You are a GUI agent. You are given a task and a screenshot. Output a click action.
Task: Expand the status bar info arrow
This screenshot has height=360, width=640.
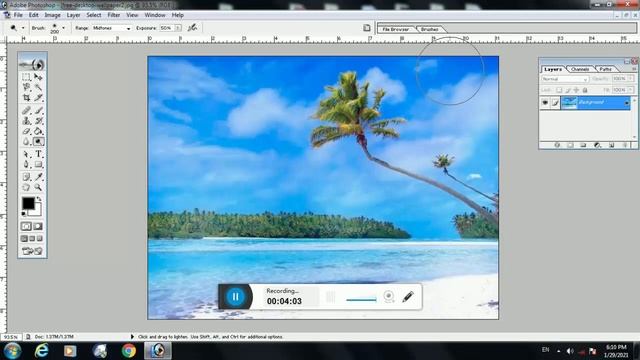132,337
